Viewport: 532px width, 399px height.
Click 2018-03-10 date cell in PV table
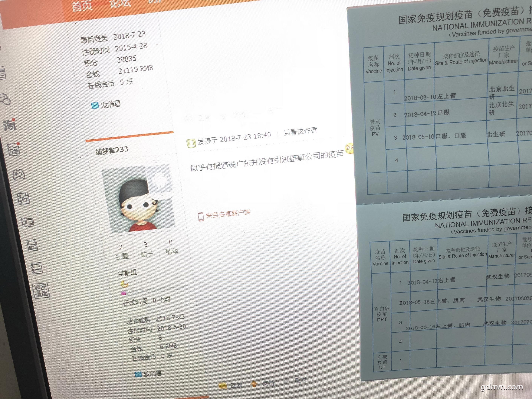(420, 98)
